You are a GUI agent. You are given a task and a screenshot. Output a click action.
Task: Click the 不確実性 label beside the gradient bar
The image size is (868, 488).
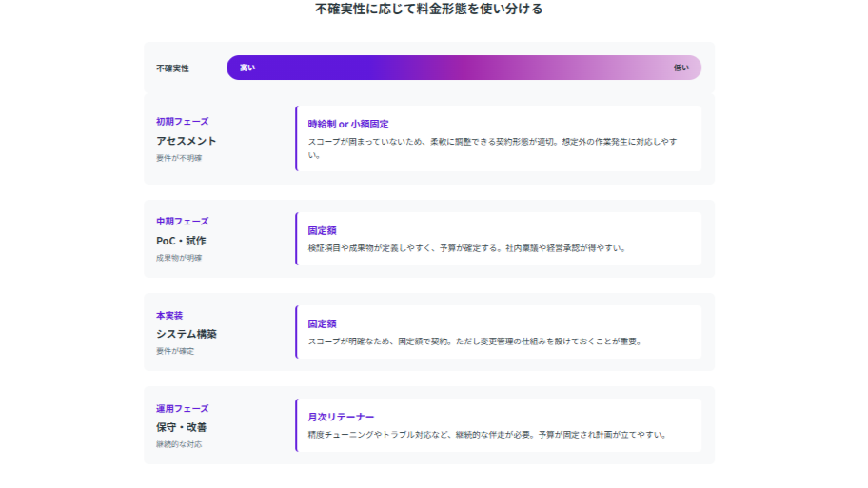(172, 68)
